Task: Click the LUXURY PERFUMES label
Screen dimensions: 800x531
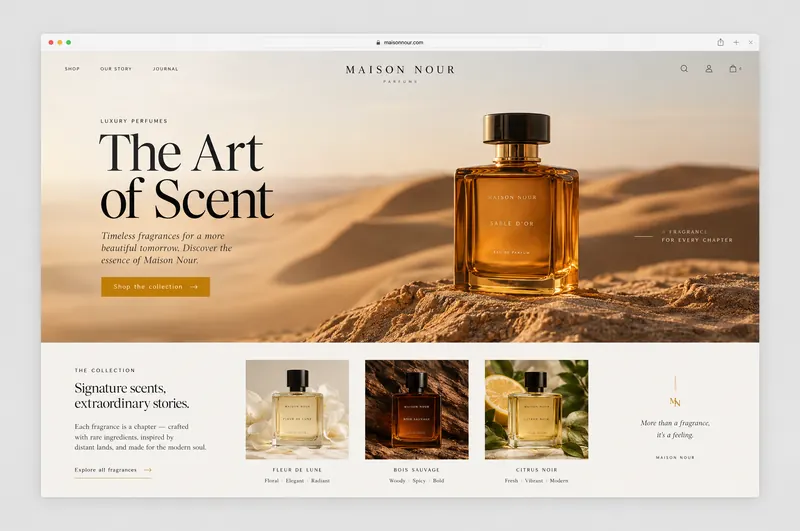Action: pyautogui.click(x=134, y=121)
